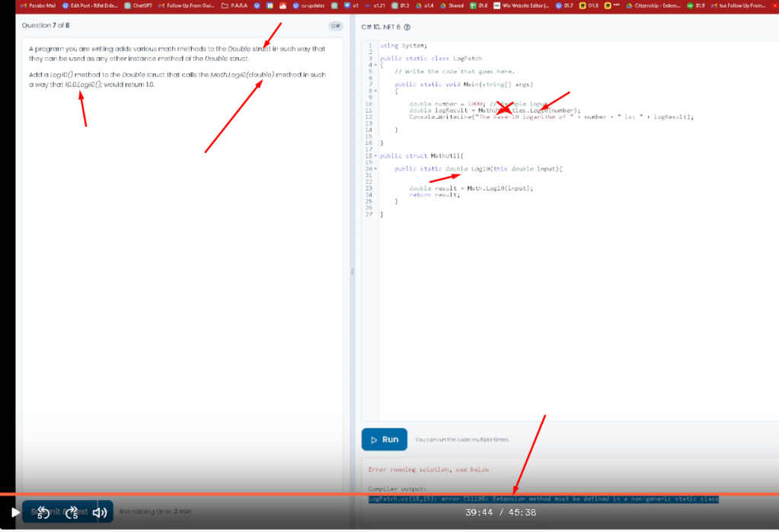
Task: Click 'You can run the code multiple times' note
Action: click(x=462, y=440)
